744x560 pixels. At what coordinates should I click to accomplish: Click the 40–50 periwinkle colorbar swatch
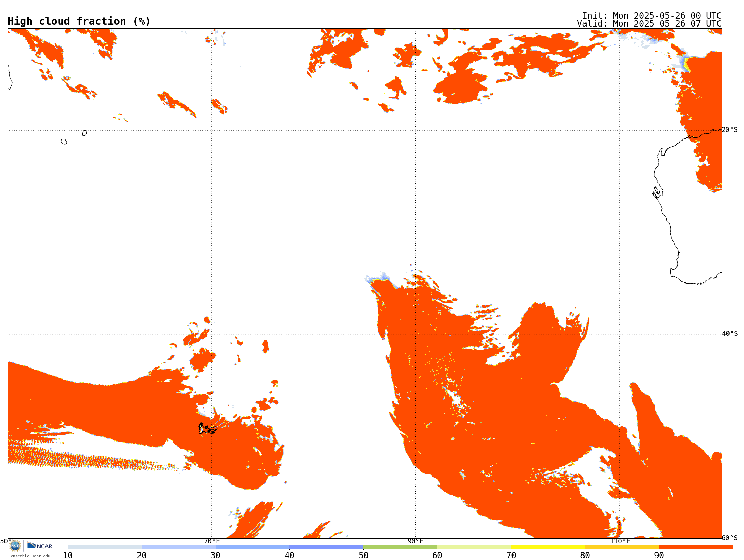pyautogui.click(x=326, y=547)
